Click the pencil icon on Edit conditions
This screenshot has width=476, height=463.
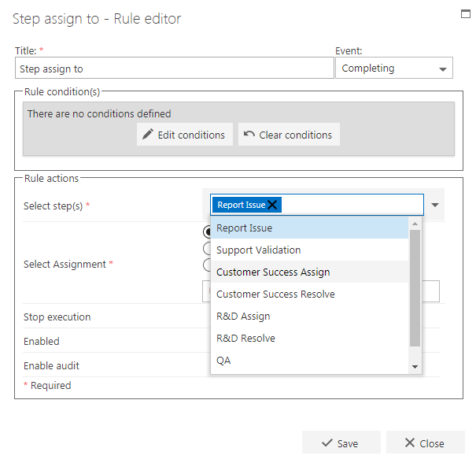point(148,134)
